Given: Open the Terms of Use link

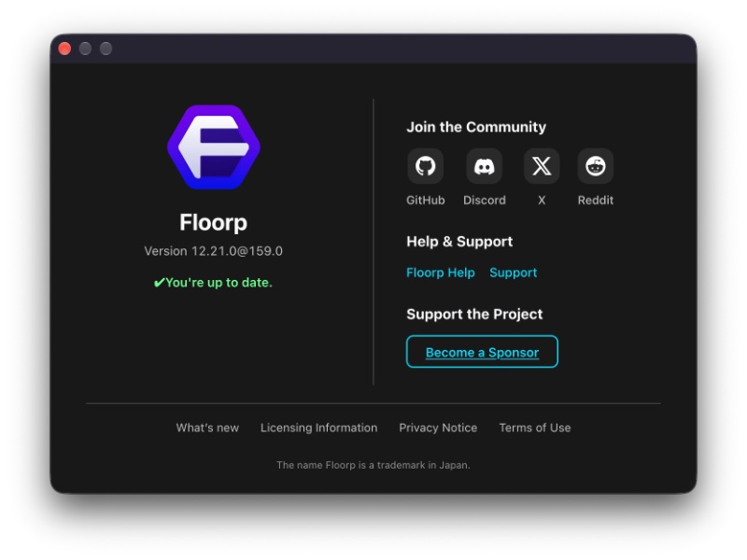Looking at the screenshot, I should coord(535,427).
